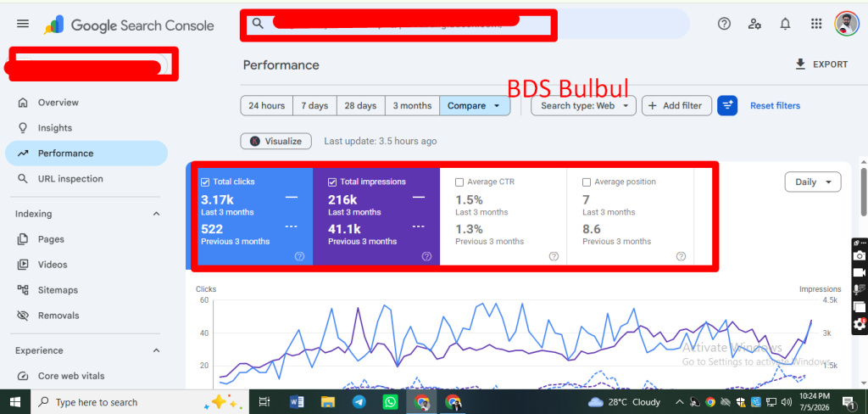Open the Daily granularity dropdown
The width and height of the screenshot is (868, 414).
[813, 182]
